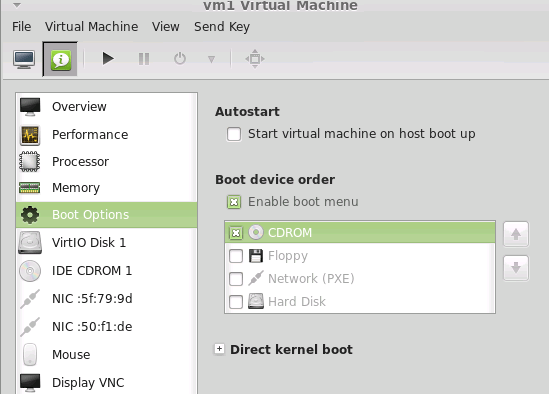Select IDE CDROM 1 entry
549x394 pixels.
pos(107,270)
